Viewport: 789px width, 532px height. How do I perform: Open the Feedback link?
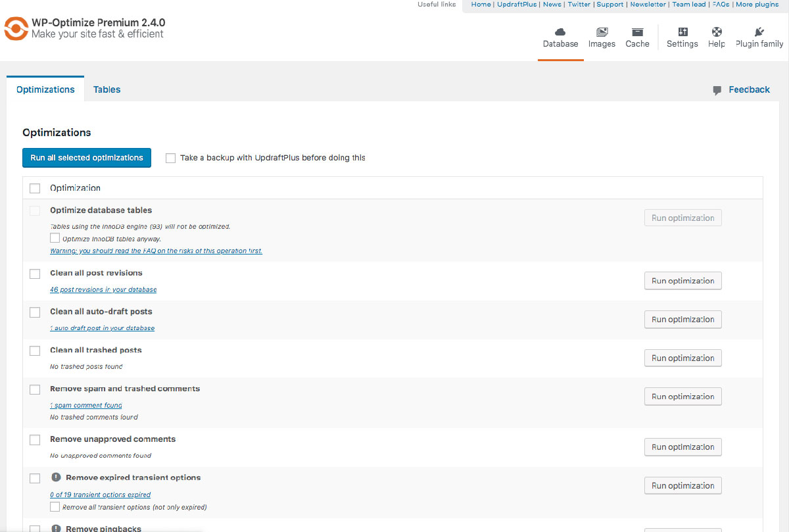(749, 89)
